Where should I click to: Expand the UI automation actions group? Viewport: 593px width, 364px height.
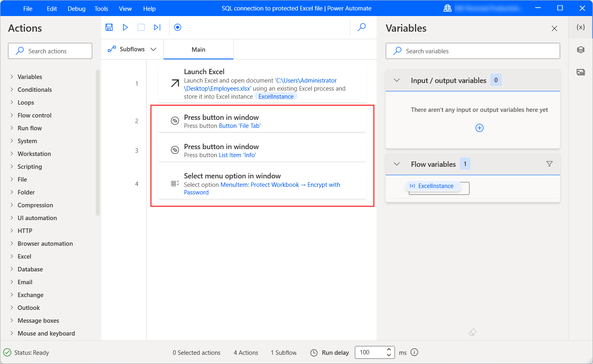37,218
